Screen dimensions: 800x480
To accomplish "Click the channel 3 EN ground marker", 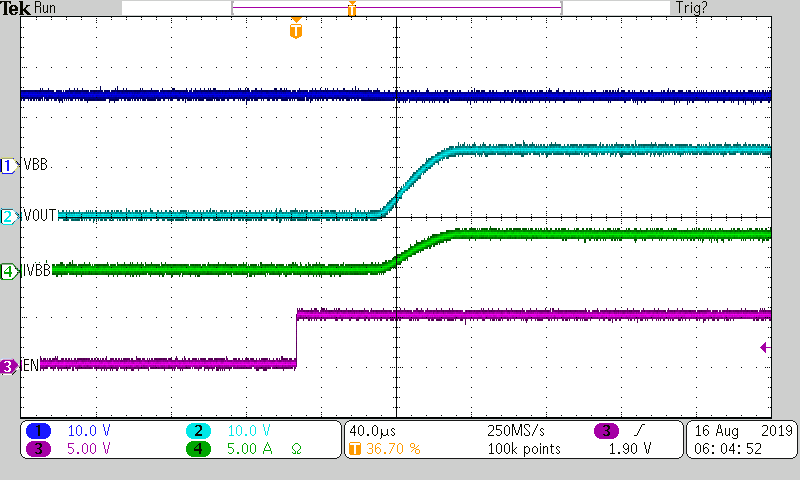I will pos(8,366).
